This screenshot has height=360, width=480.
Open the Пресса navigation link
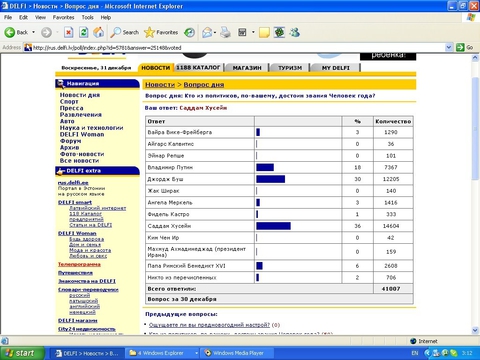[71, 108]
